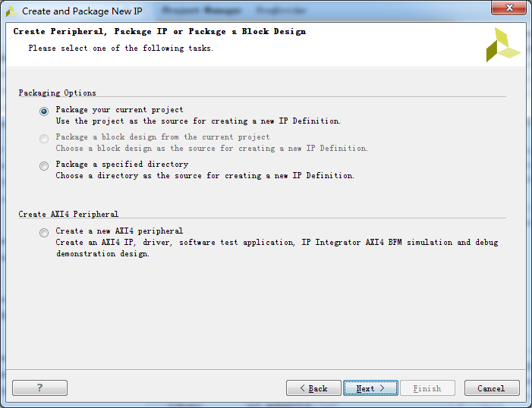532x408 pixels.
Task: Select the Package your current project radio button
Action: click(x=44, y=111)
